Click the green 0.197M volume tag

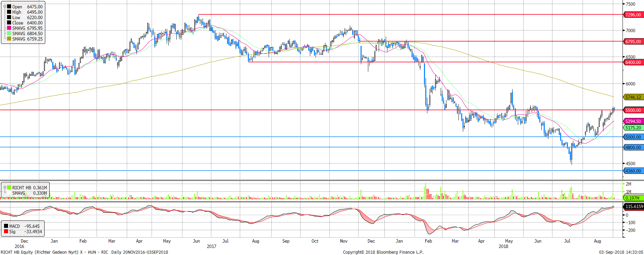click(x=633, y=198)
